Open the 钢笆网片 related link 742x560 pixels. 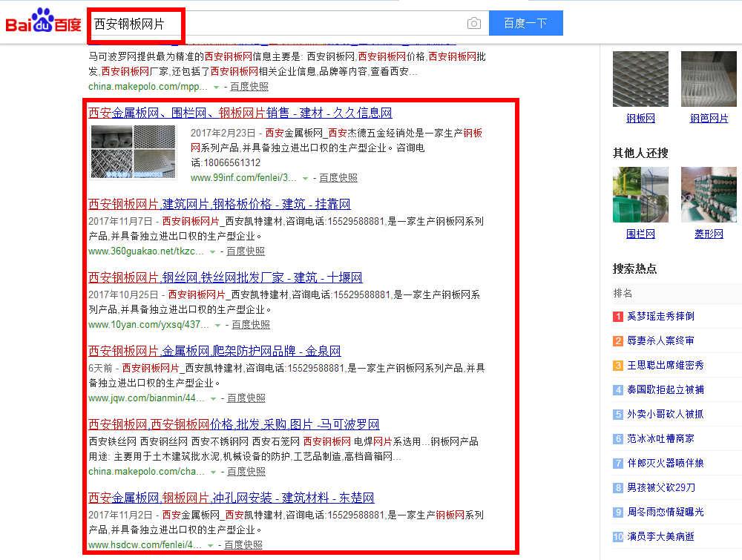tap(709, 118)
